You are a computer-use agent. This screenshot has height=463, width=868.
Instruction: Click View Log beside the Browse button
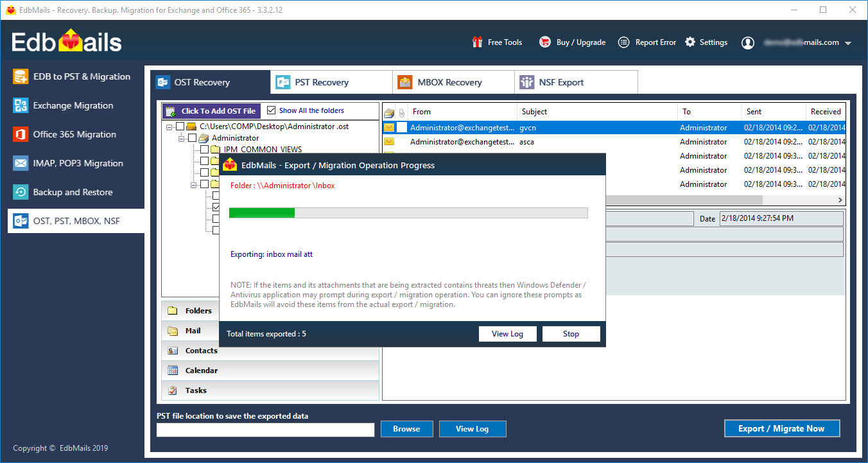(x=473, y=429)
